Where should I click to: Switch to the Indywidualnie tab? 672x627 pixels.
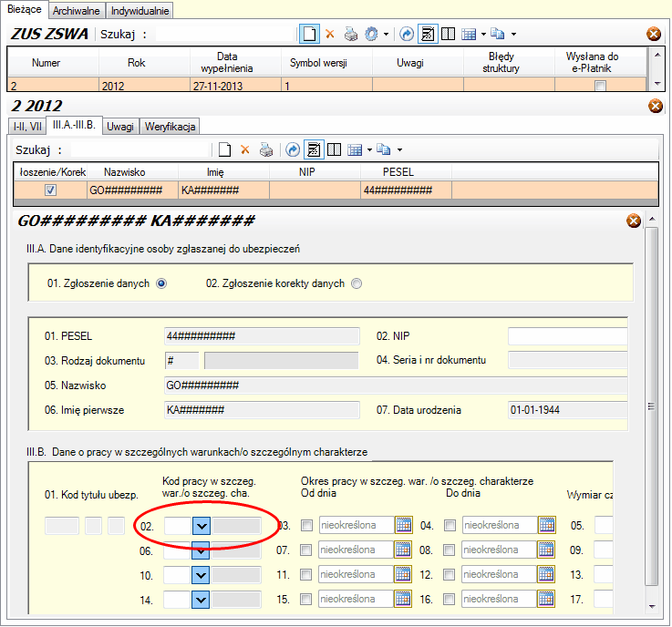140,11
